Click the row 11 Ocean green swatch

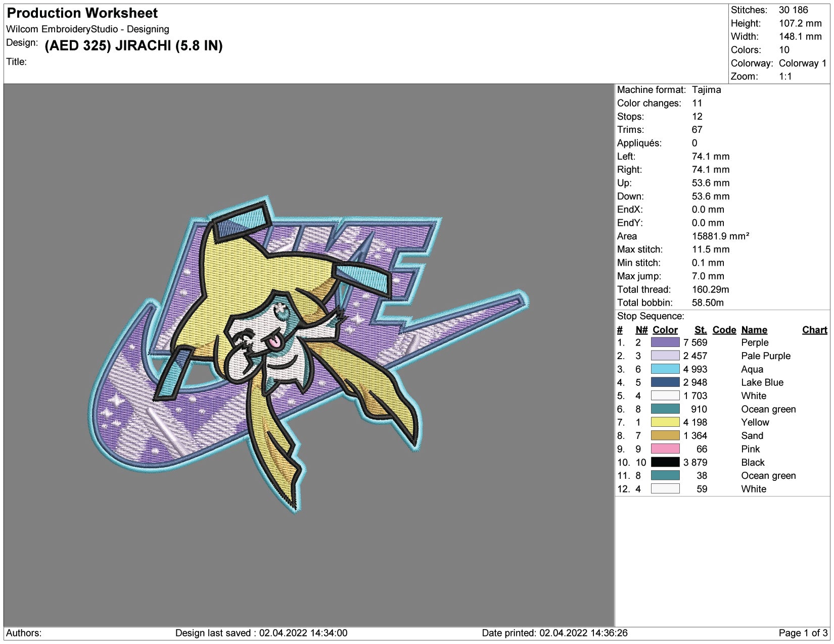click(665, 475)
